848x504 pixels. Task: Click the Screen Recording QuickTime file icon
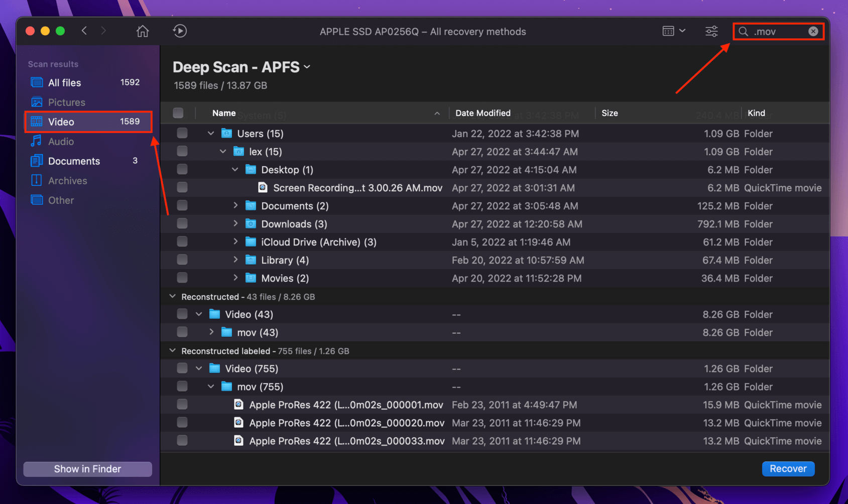click(263, 187)
